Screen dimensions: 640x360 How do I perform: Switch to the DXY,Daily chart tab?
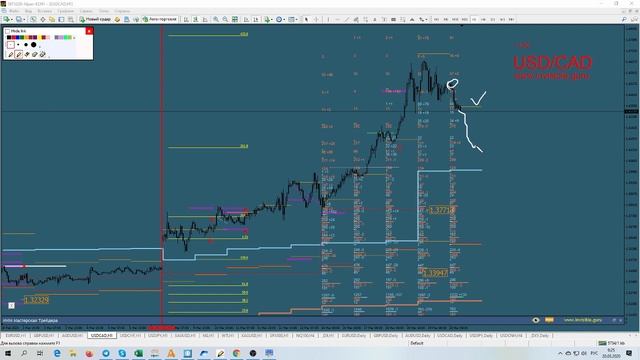click(x=540, y=336)
